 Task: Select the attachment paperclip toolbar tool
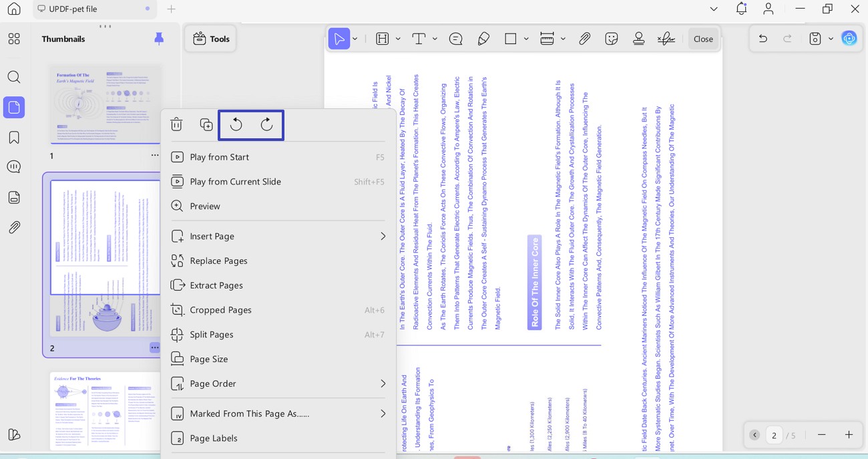[x=584, y=39]
